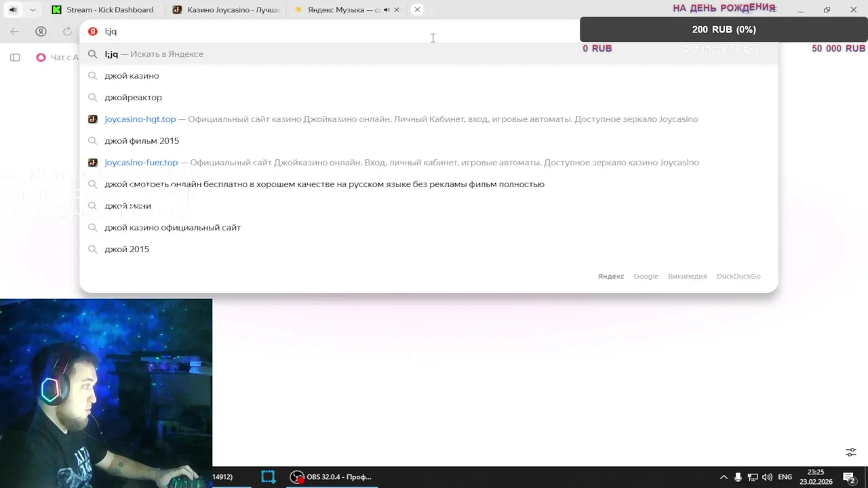Open network tray icon
868x488 pixels.
[x=752, y=477]
